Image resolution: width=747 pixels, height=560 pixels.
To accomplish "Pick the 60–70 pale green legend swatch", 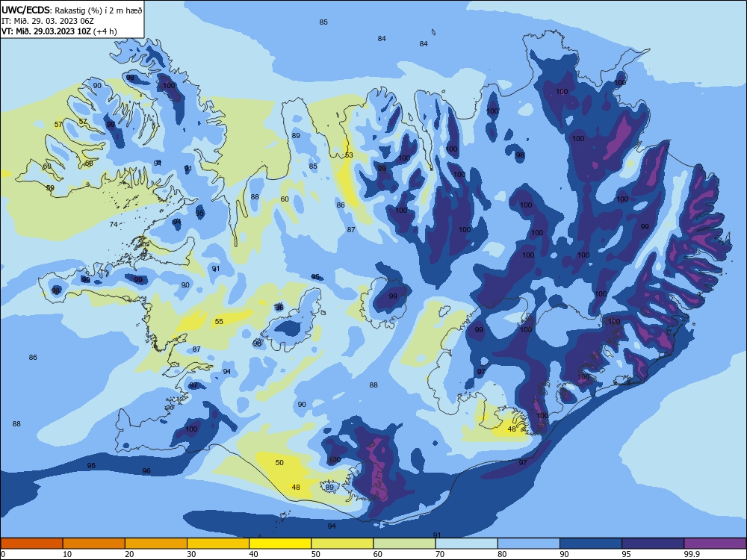I will pos(404,544).
